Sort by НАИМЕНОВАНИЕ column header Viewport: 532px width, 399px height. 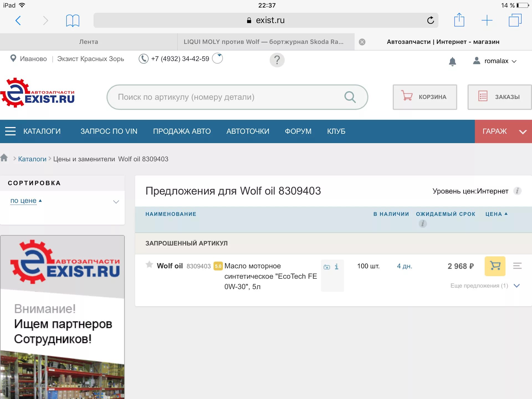tap(171, 214)
